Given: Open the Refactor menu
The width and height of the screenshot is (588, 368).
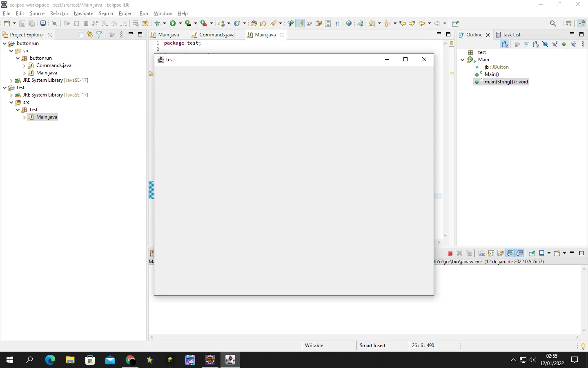Looking at the screenshot, I should click(x=59, y=13).
